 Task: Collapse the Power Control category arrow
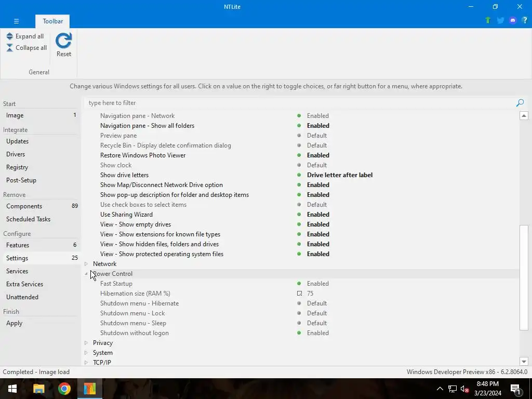click(86, 274)
